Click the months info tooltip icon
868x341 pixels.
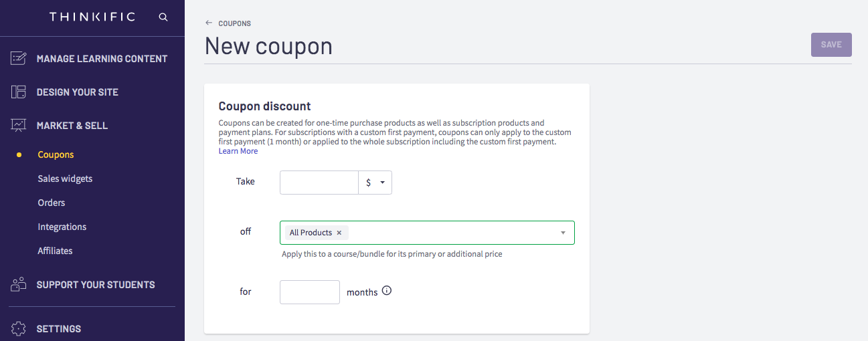tap(386, 291)
